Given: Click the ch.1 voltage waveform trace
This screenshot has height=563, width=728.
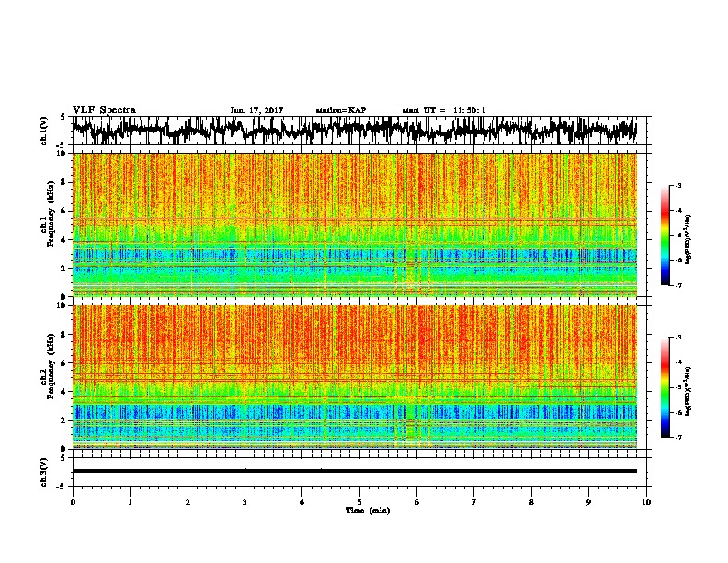Looking at the screenshot, I should [354, 131].
